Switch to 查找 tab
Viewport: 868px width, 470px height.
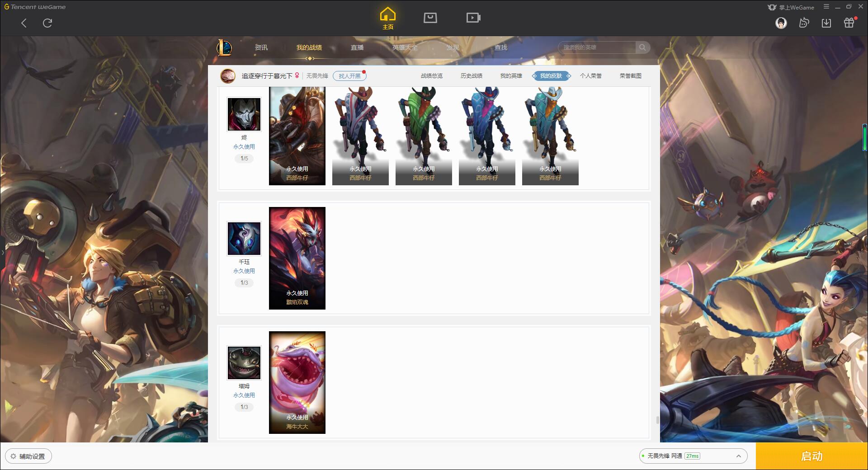pos(501,47)
